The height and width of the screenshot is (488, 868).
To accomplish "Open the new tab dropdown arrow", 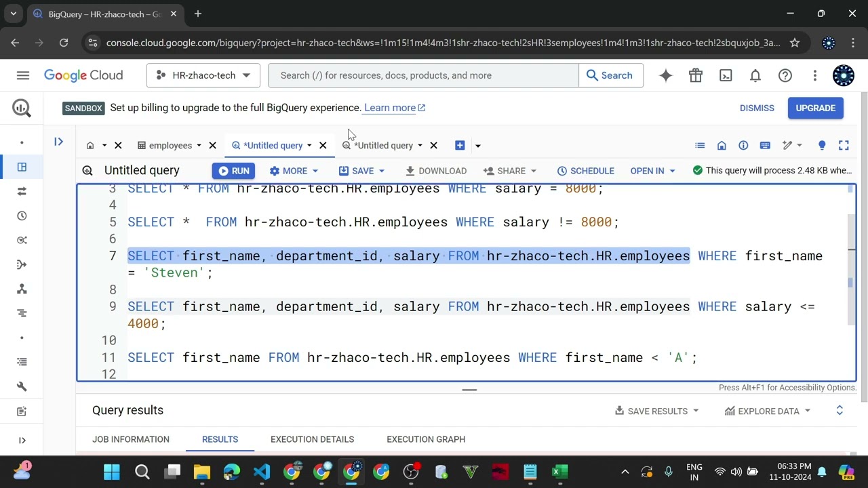I will pyautogui.click(x=477, y=146).
